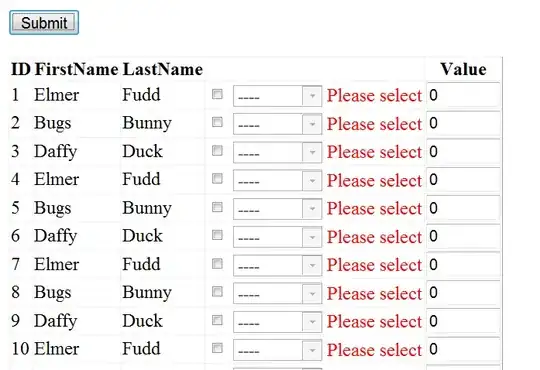Open the dropdown in row 2 Bugs Bunny

tap(278, 124)
